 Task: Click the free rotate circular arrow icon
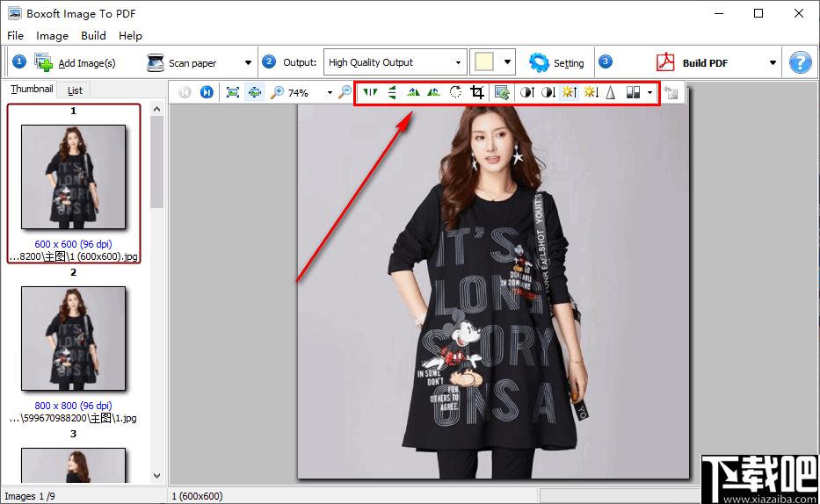tap(455, 92)
